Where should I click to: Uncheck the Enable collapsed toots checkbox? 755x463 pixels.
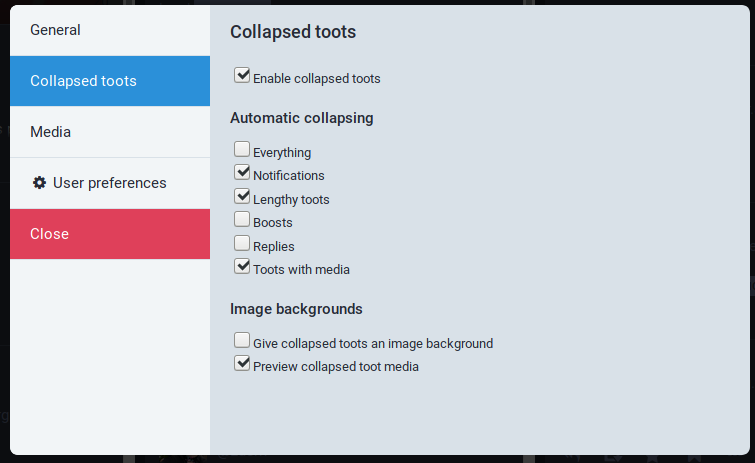tap(242, 75)
